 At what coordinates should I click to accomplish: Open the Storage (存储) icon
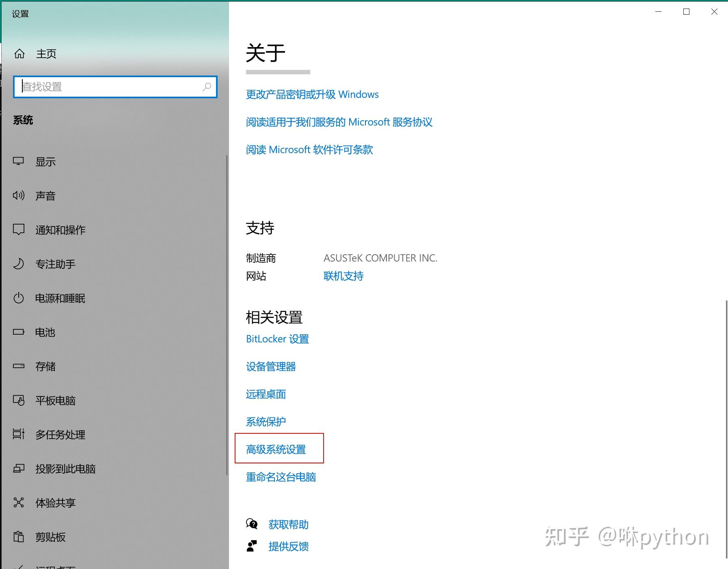(x=18, y=366)
